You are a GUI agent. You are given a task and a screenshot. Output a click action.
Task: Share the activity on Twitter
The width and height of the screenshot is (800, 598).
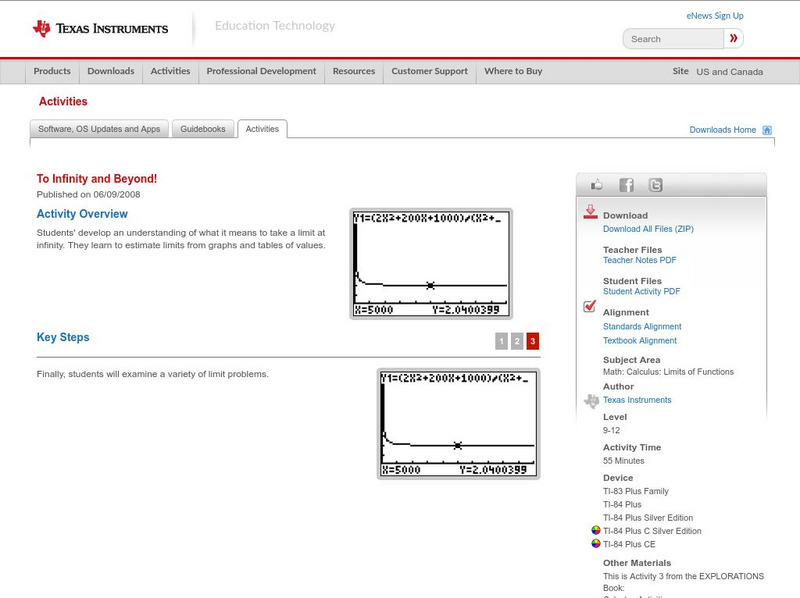(656, 185)
